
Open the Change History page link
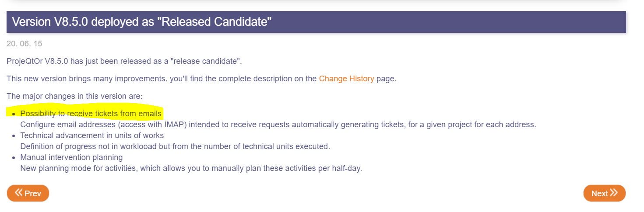point(346,79)
